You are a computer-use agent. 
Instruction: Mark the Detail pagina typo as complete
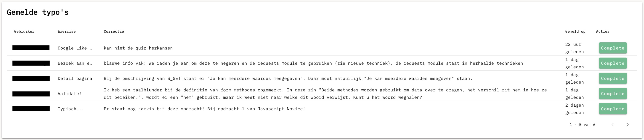tap(613, 79)
